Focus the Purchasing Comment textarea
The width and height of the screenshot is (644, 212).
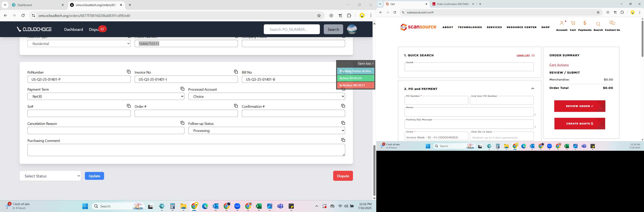tap(186, 150)
